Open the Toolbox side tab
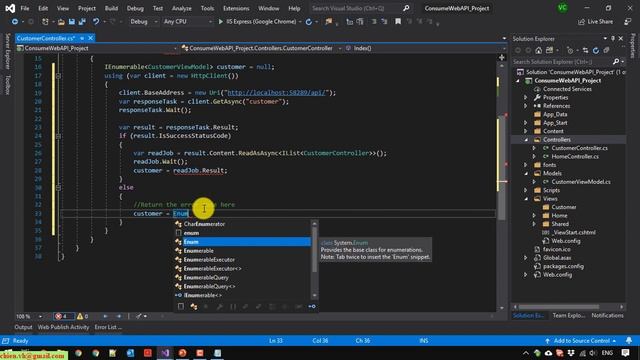 point(7,84)
